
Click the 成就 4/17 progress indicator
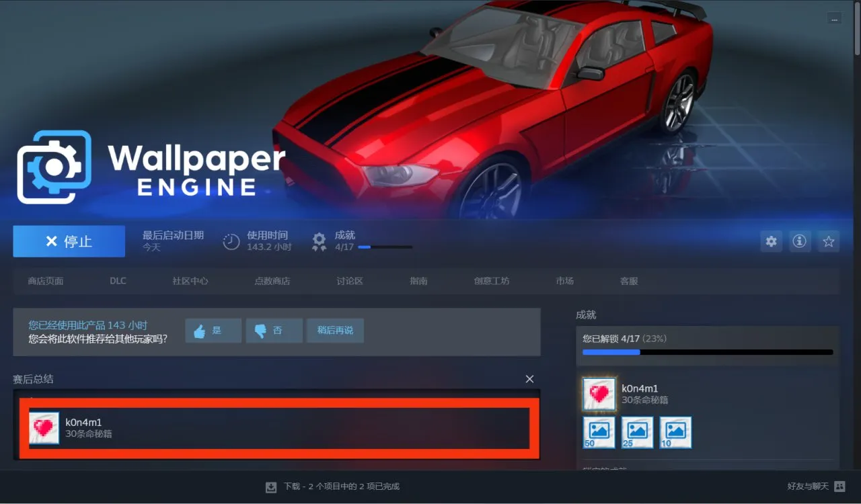[x=362, y=241]
